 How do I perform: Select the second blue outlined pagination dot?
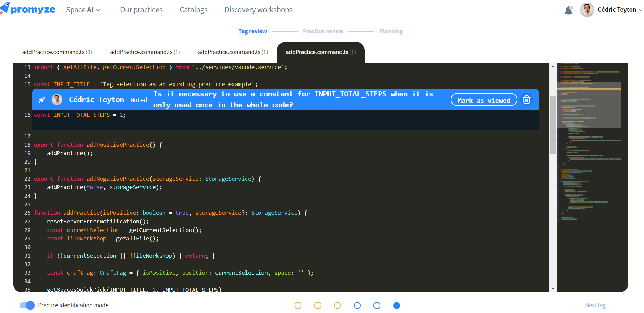[x=377, y=305]
